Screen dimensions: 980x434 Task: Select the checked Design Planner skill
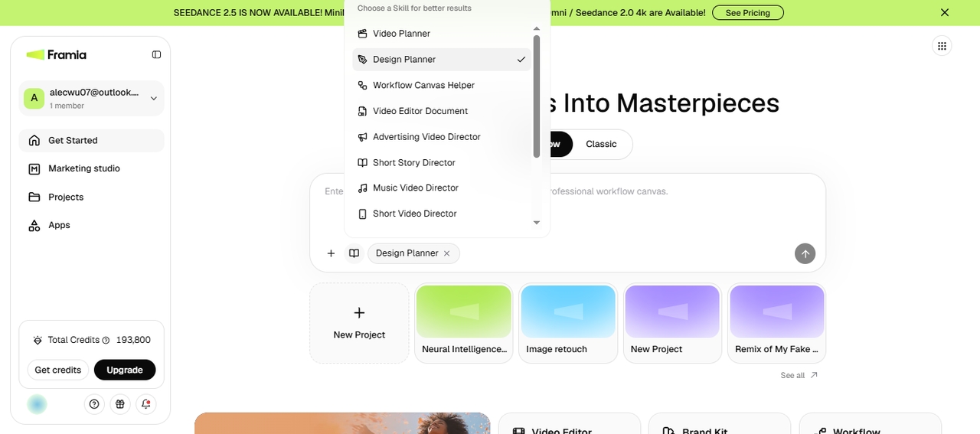(x=442, y=60)
